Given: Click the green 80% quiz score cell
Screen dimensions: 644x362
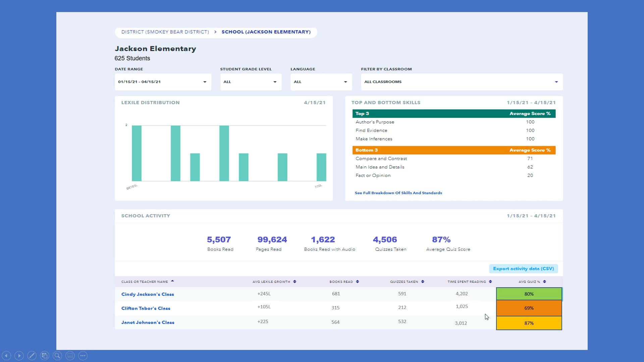Looking at the screenshot, I should click(529, 294).
